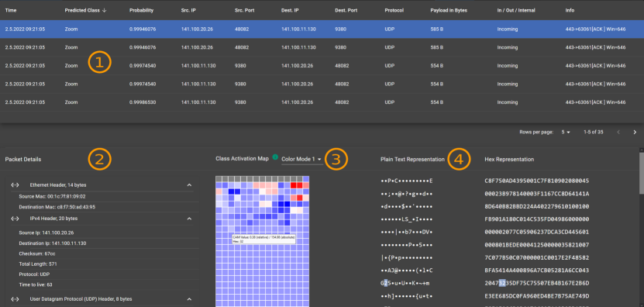Open the Rows per page dropdown
Screen dimensions: 644x307
pyautogui.click(x=566, y=133)
